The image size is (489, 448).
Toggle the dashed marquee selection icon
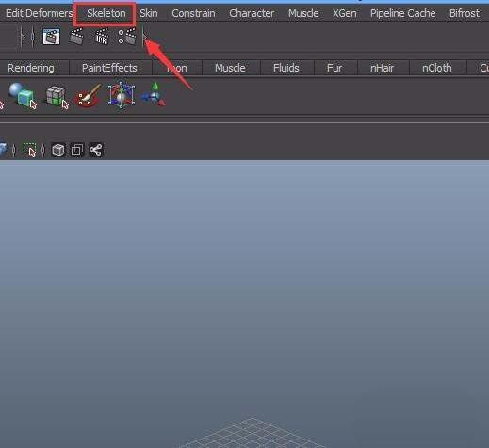pos(30,150)
